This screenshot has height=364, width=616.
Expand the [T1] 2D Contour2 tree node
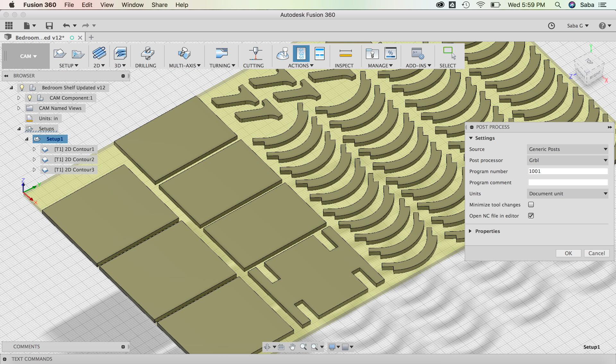[34, 159]
